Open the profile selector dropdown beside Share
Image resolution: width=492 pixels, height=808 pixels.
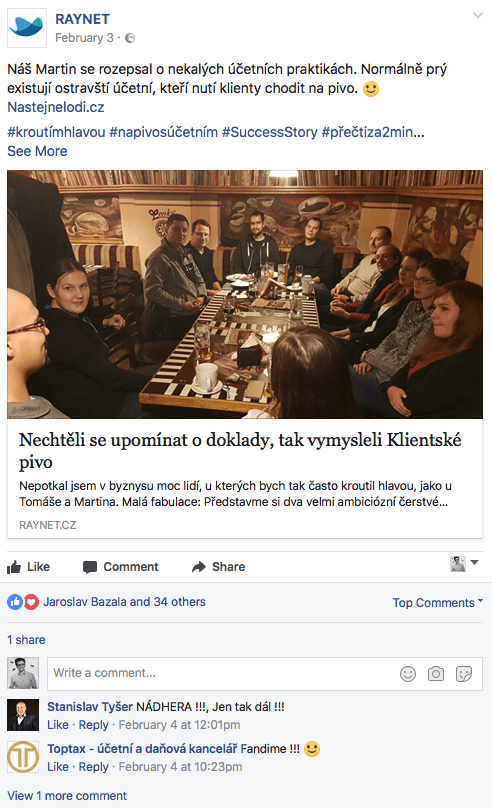(464, 564)
